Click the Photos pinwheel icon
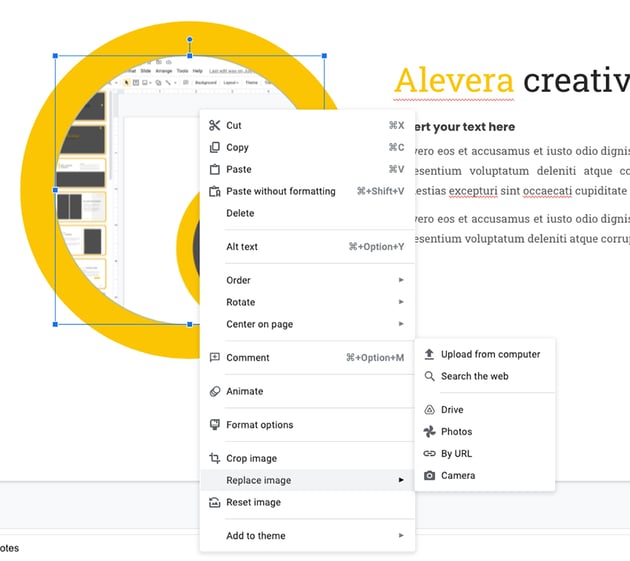The width and height of the screenshot is (630, 561). point(429,432)
